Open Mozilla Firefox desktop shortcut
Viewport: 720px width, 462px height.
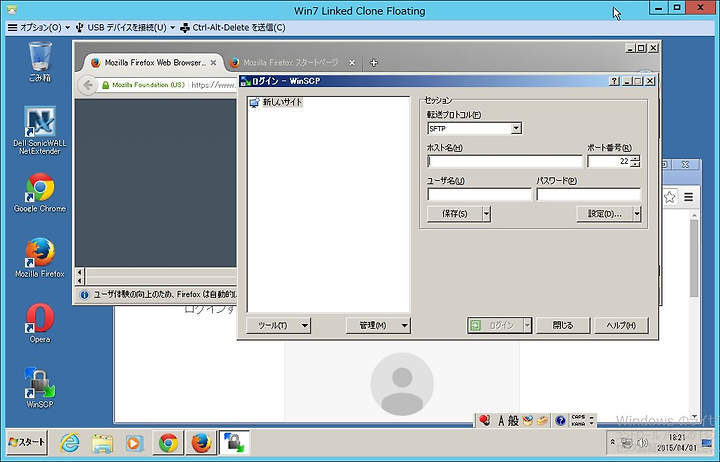(40, 258)
